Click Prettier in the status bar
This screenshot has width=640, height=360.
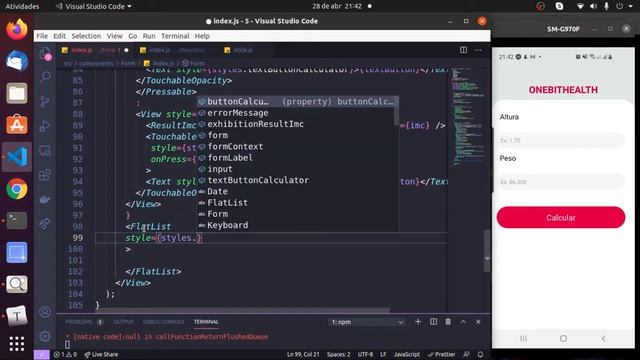click(x=441, y=354)
